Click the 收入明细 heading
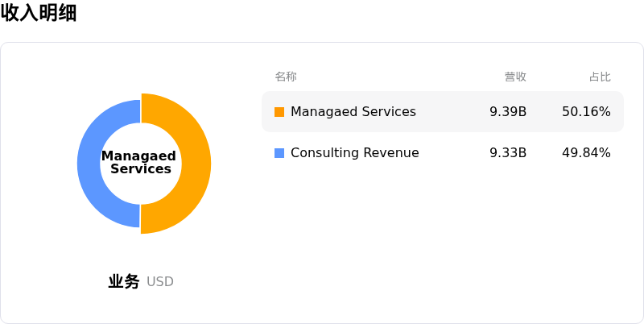The height and width of the screenshot is (324, 644). (x=39, y=12)
